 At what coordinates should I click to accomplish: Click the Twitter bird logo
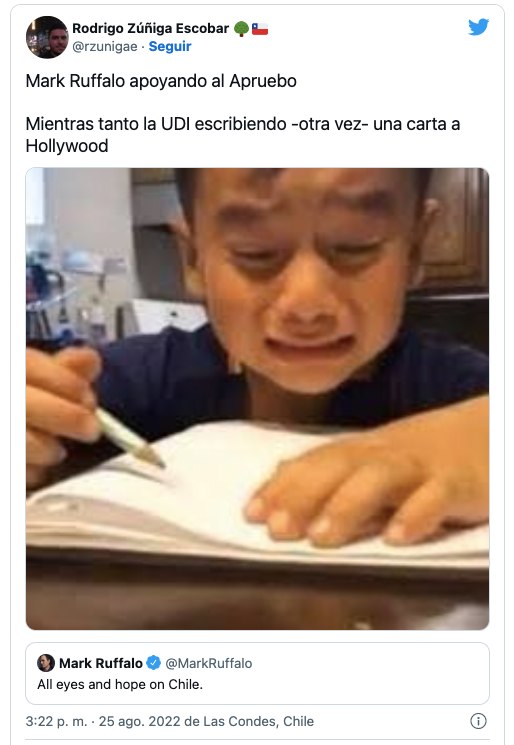click(x=478, y=27)
